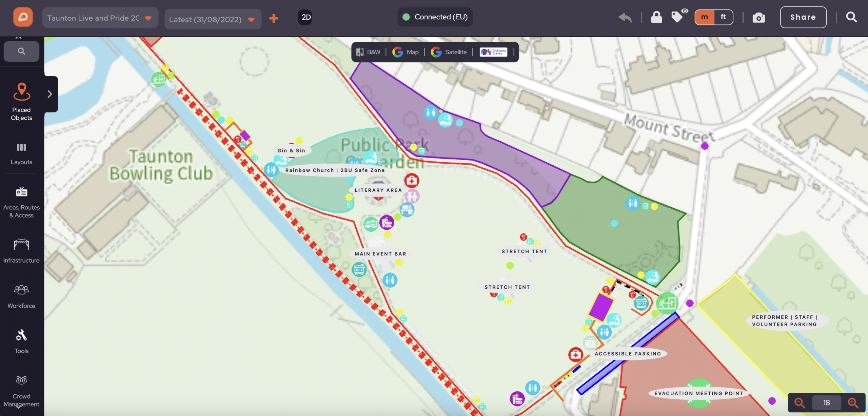Click emergency exit icon at top-left path
This screenshot has width=868, height=416.
(x=158, y=79)
